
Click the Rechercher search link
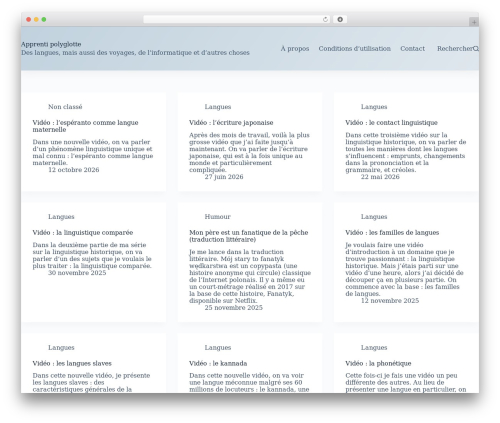(x=455, y=49)
